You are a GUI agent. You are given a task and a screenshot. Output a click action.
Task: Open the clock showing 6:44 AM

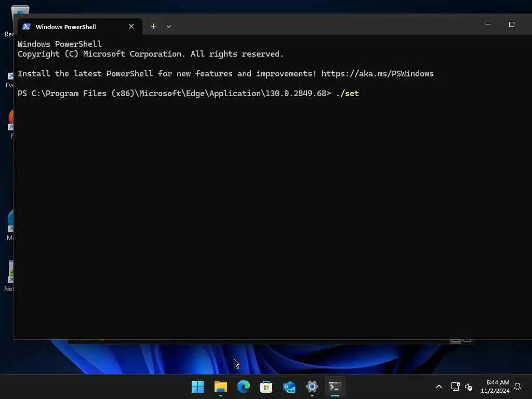point(495,387)
